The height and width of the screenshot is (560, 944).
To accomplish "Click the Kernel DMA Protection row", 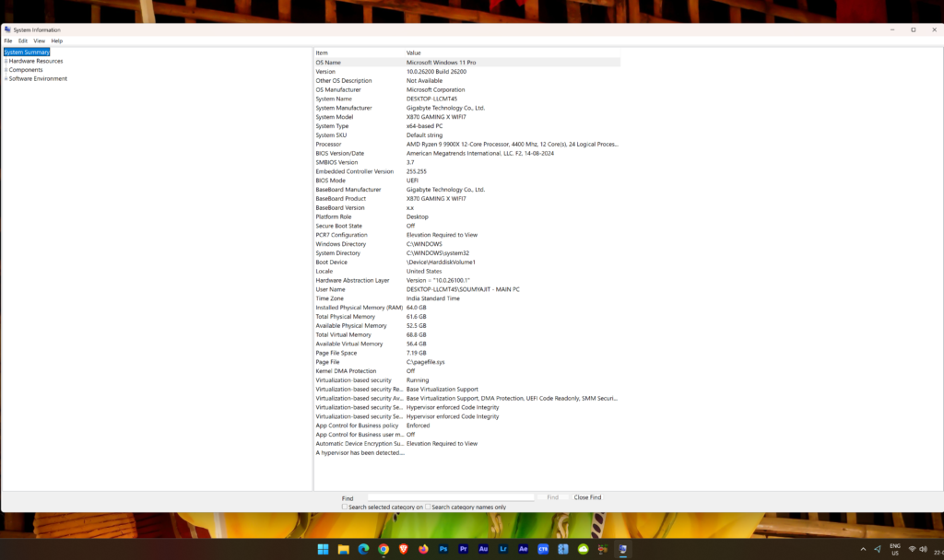I will coord(467,371).
